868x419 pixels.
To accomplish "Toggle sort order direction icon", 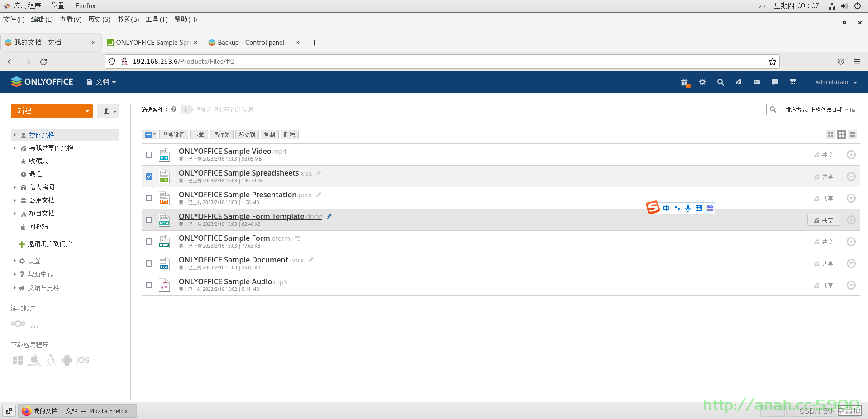I will (853, 110).
